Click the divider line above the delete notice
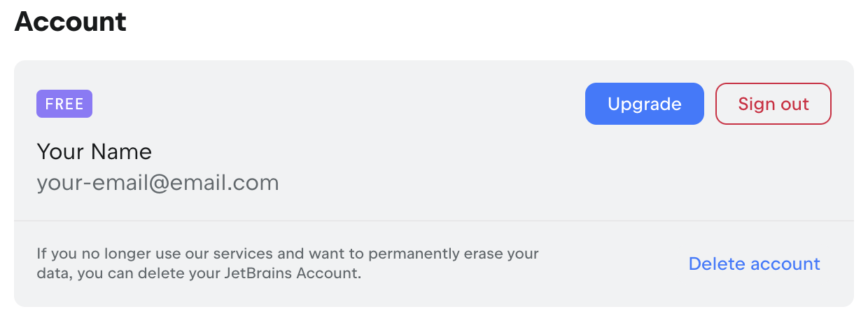 pos(434,221)
